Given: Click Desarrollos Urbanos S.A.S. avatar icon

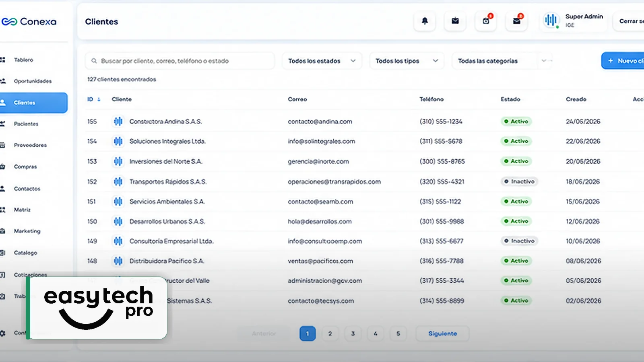Looking at the screenshot, I should (x=118, y=221).
